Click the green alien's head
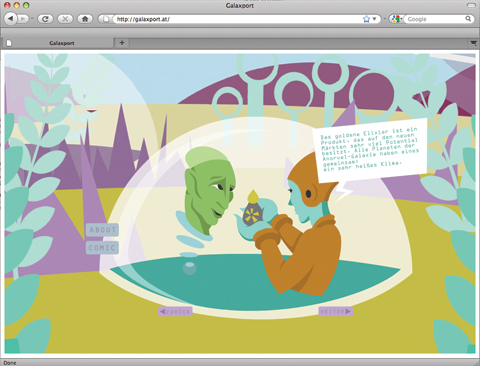Image resolution: width=480 pixels, height=366 pixels. (209, 190)
